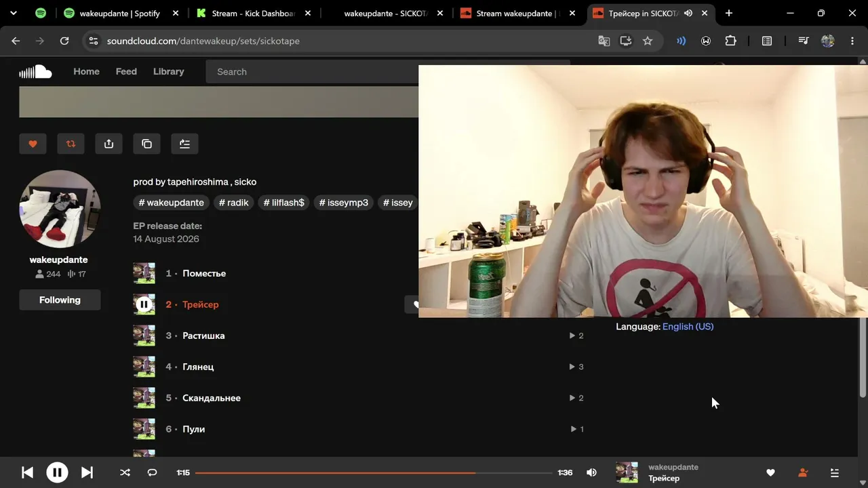Open the #radik tag

[x=233, y=203]
